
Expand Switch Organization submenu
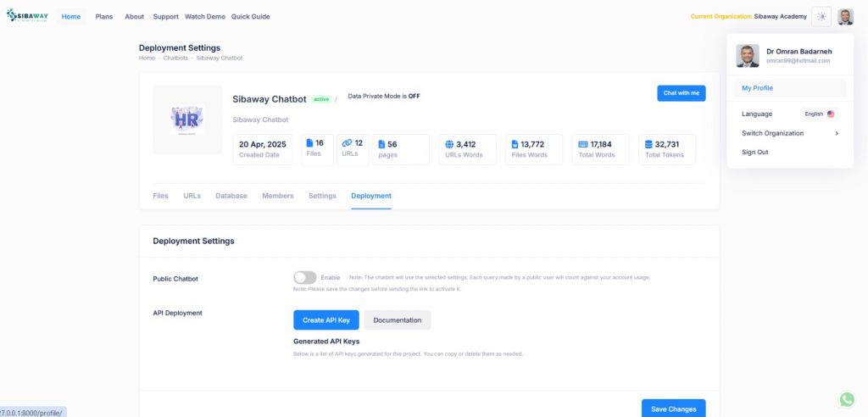(x=790, y=133)
